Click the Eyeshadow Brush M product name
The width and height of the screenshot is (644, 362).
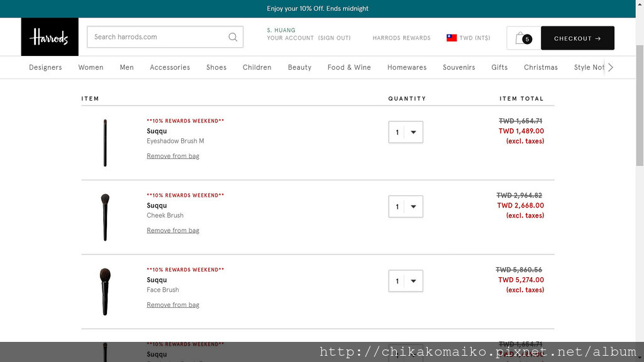click(175, 141)
